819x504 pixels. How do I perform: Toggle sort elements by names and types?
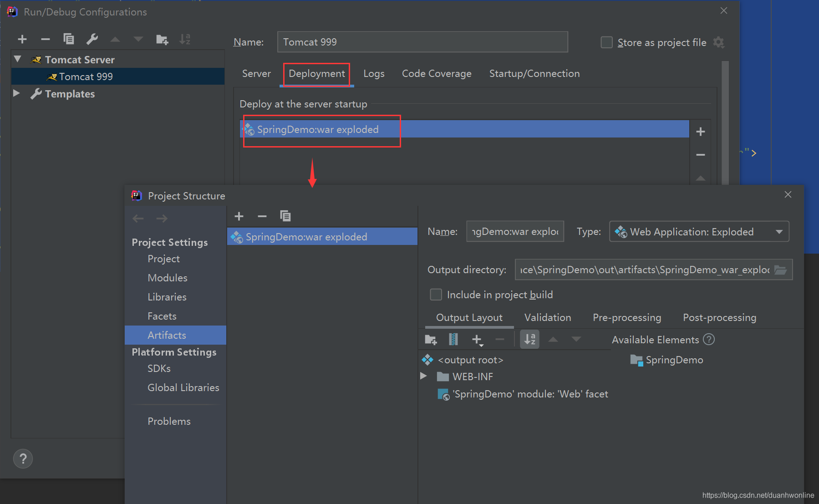pyautogui.click(x=530, y=339)
